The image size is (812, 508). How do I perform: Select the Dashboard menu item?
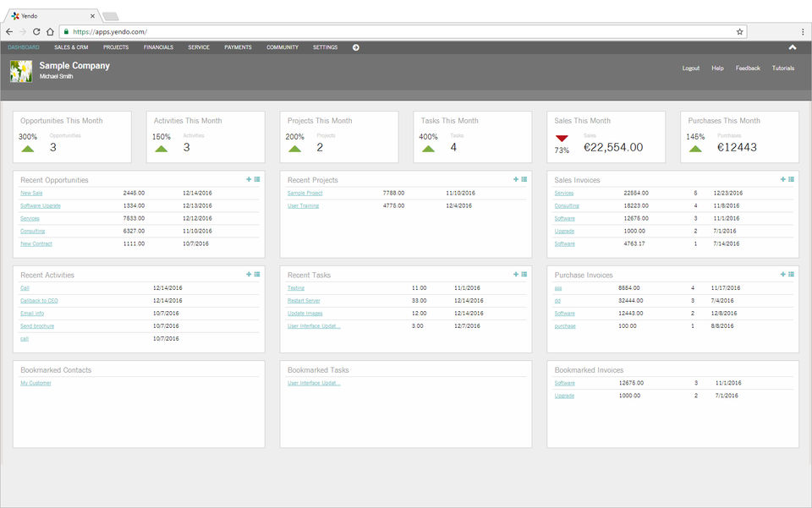pyautogui.click(x=24, y=47)
